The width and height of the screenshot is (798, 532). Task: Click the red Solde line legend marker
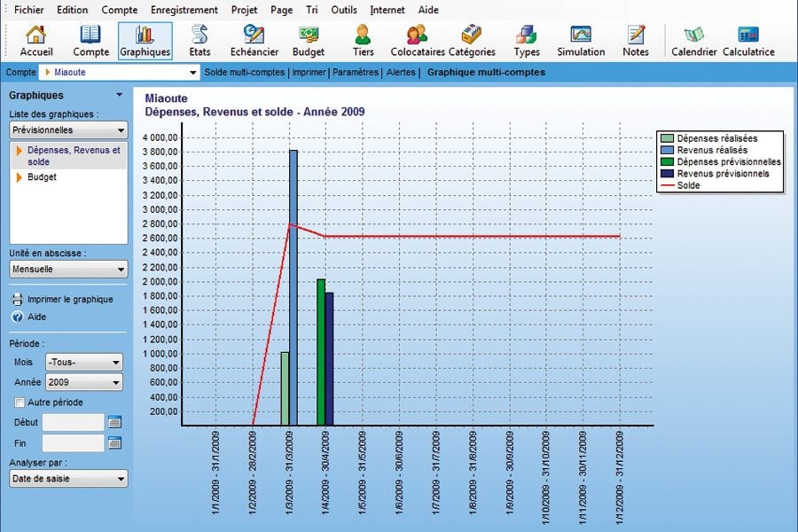coord(667,185)
